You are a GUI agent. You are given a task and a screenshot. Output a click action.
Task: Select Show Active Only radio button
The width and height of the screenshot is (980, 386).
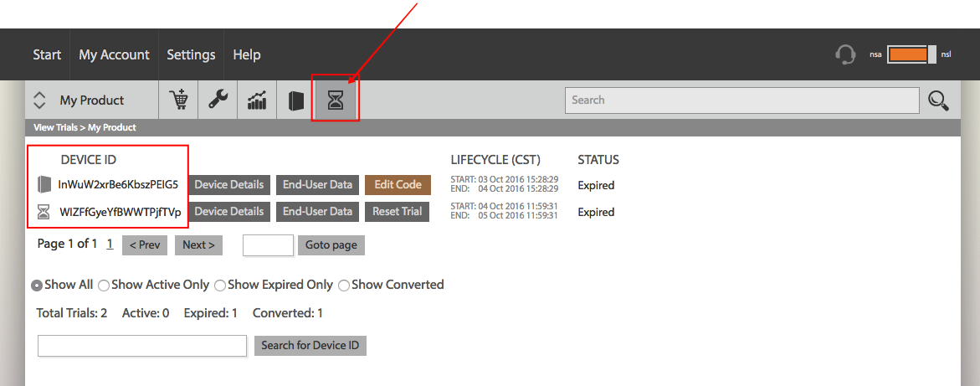click(104, 286)
